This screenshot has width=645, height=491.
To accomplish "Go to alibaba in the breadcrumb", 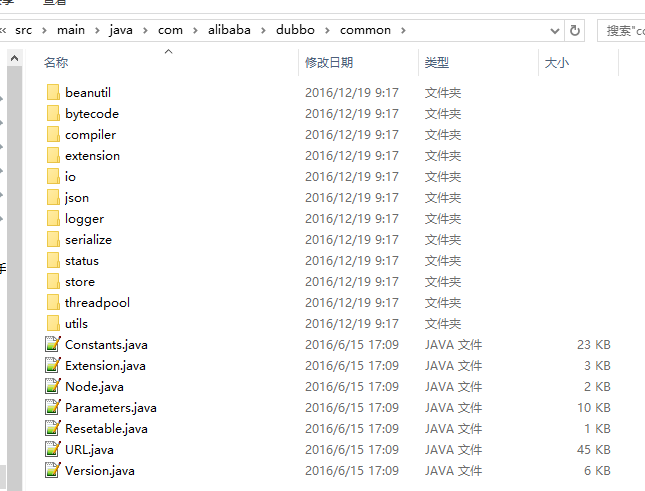I will pos(229,30).
